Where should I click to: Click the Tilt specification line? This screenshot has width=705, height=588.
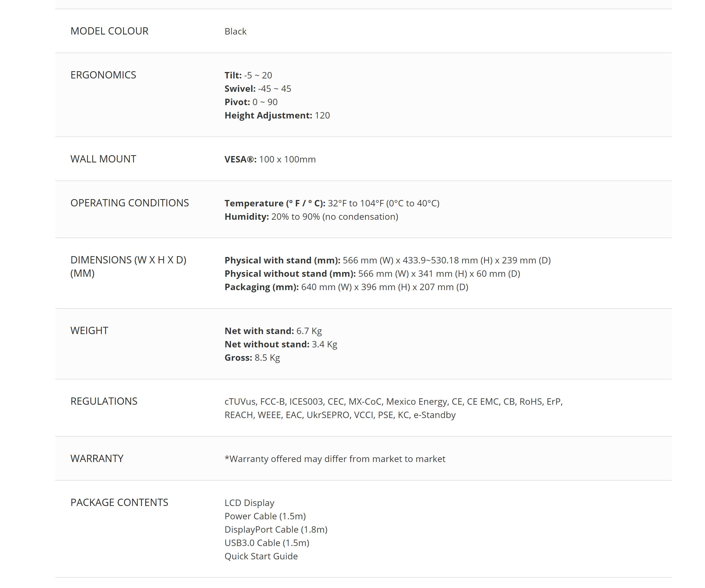coord(248,75)
